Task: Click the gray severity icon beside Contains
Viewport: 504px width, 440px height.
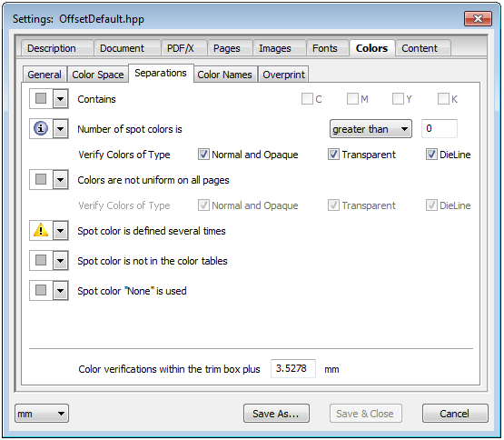Action: [41, 98]
